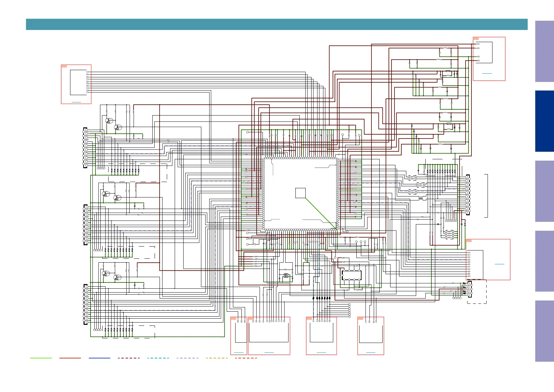
Task: Click the small square inside the central chip
Action: click(300, 193)
